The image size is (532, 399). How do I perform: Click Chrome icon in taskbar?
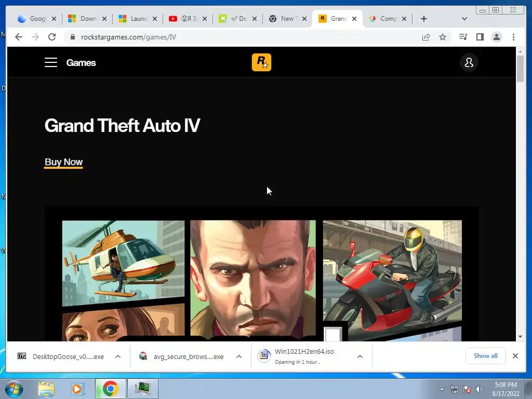(110, 389)
